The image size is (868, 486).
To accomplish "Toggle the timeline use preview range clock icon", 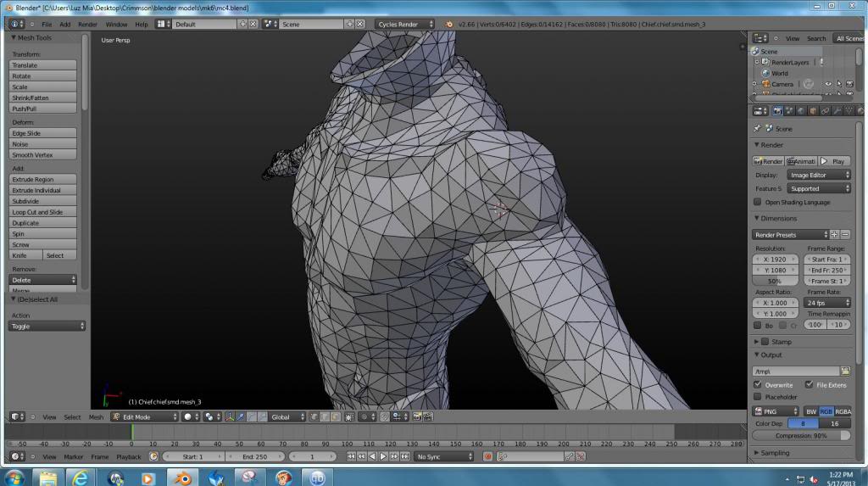I will click(154, 456).
